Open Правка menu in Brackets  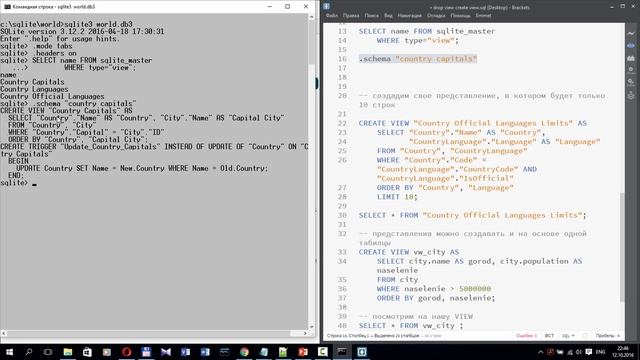click(351, 16)
